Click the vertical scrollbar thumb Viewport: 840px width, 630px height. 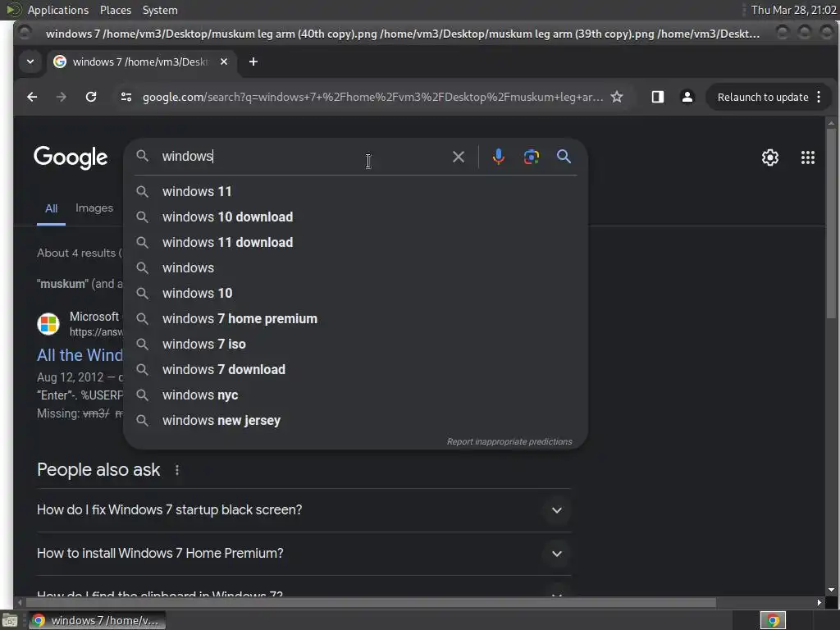pyautogui.click(x=832, y=223)
